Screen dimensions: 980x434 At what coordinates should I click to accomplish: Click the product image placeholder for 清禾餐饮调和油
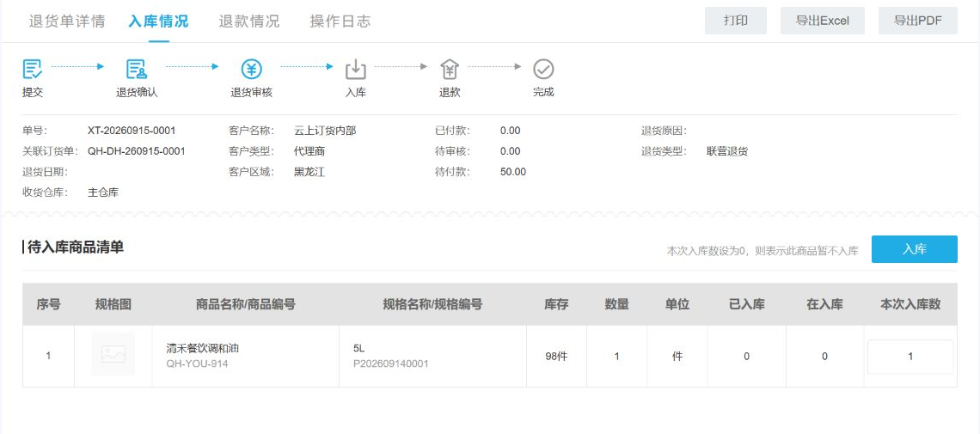[113, 354]
